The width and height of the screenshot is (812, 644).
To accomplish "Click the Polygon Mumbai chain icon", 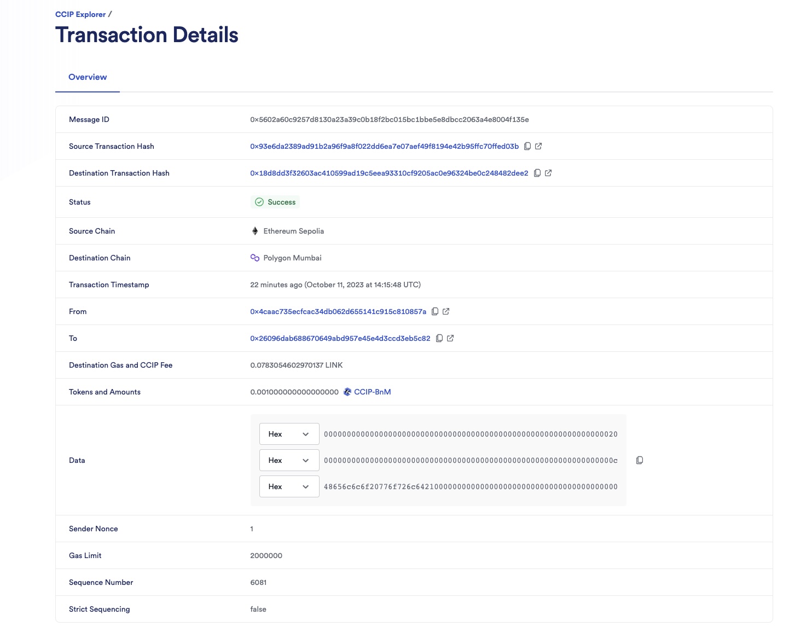I will [x=255, y=258].
